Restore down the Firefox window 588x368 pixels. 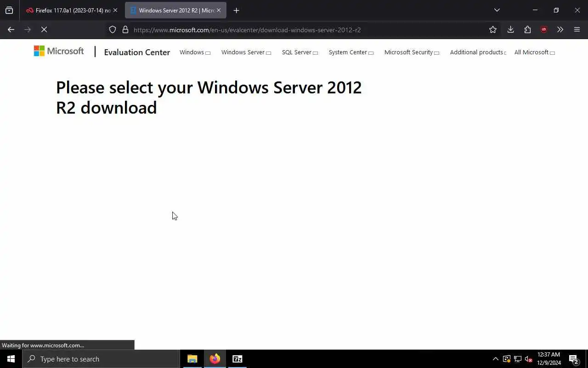point(556,10)
